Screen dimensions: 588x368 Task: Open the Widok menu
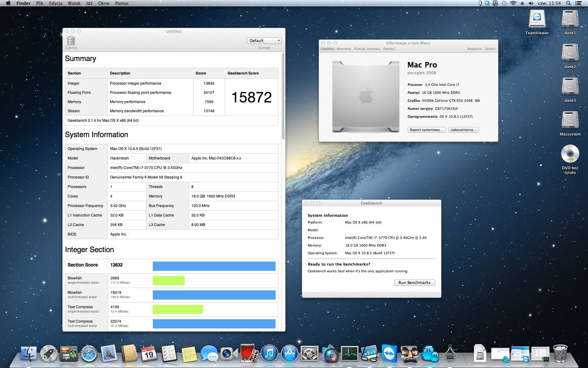tap(74, 3)
